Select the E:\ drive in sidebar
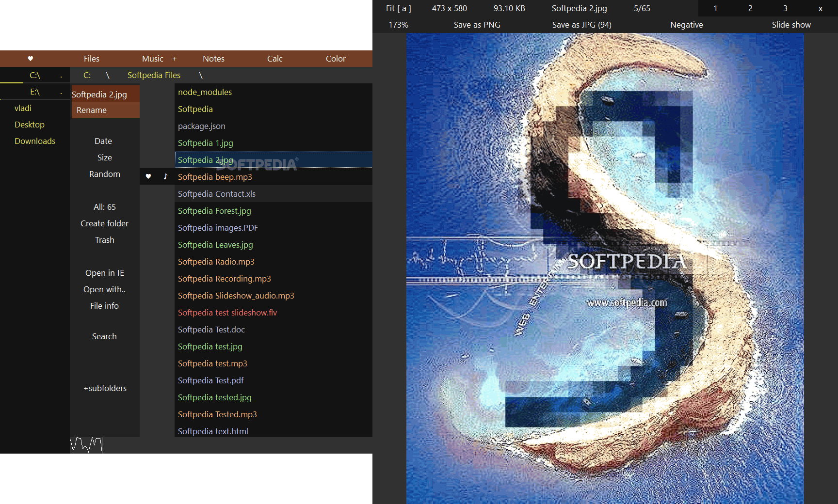 point(35,92)
